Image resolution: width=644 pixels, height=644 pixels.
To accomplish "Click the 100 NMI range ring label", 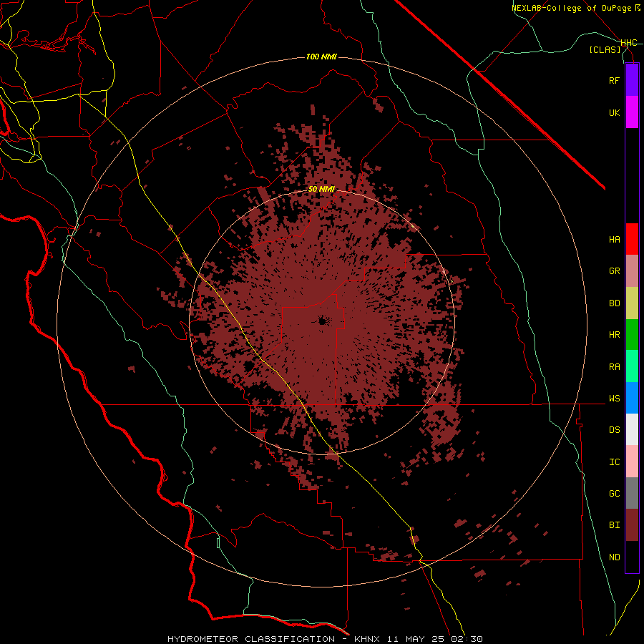I will (321, 57).
